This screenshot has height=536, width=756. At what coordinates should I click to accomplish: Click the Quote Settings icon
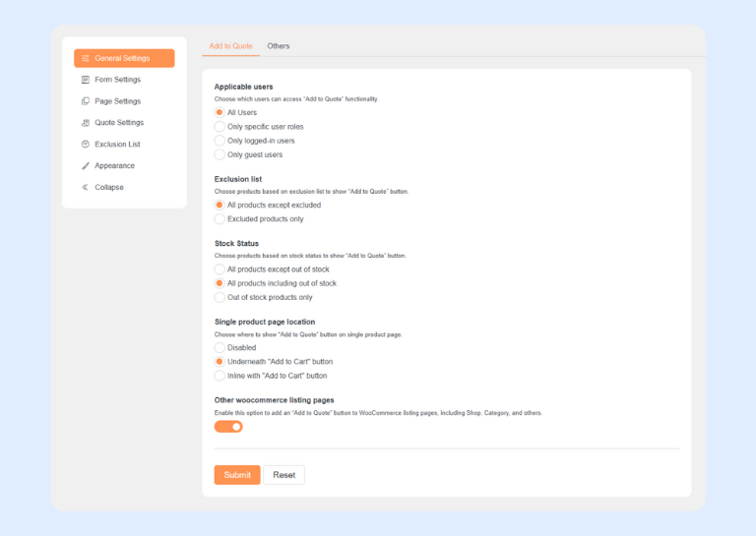point(86,123)
